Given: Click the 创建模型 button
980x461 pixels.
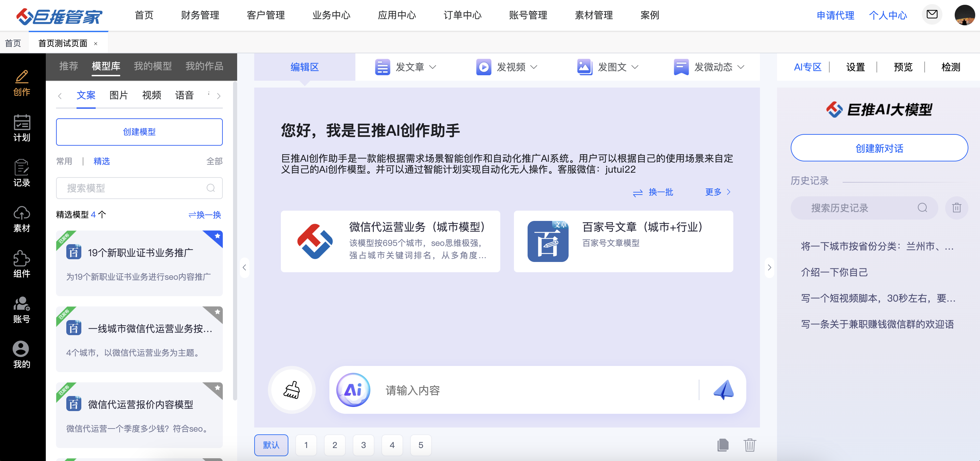Looking at the screenshot, I should (139, 132).
